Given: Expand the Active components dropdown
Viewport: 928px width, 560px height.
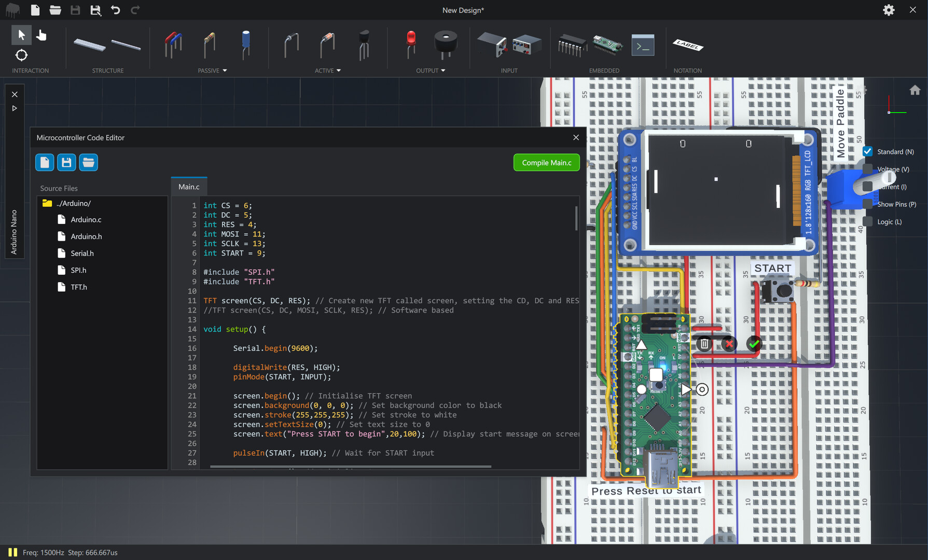Looking at the screenshot, I should [338, 71].
